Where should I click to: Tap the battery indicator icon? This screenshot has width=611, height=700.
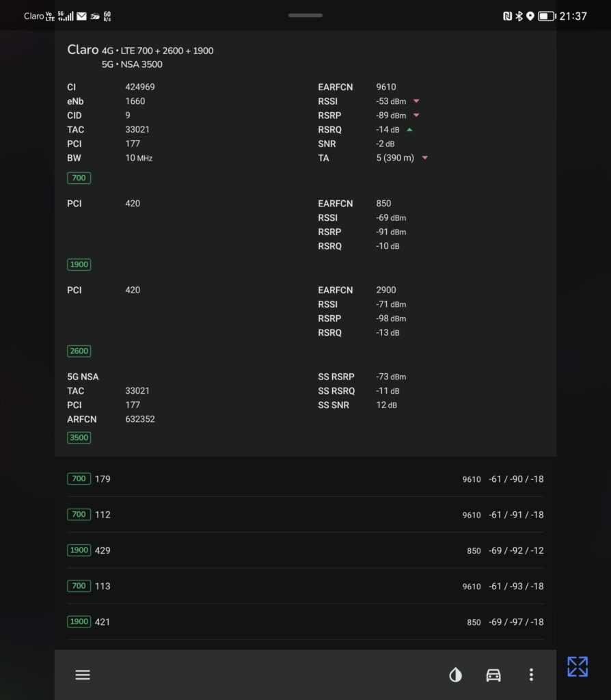(547, 16)
